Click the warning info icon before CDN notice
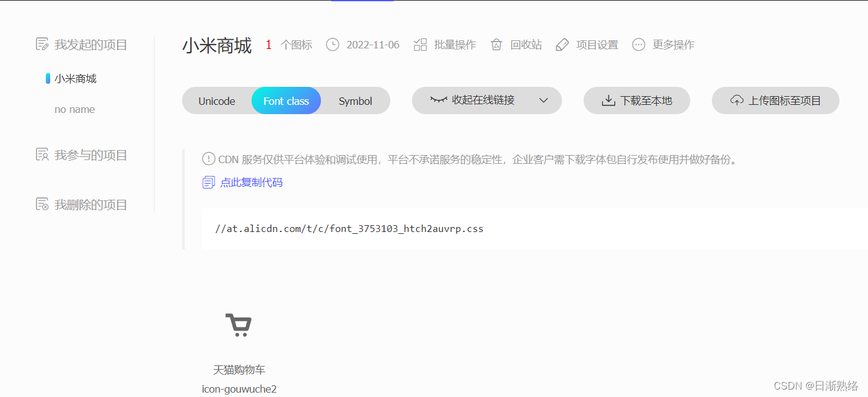The height and width of the screenshot is (397, 868). coord(209,159)
